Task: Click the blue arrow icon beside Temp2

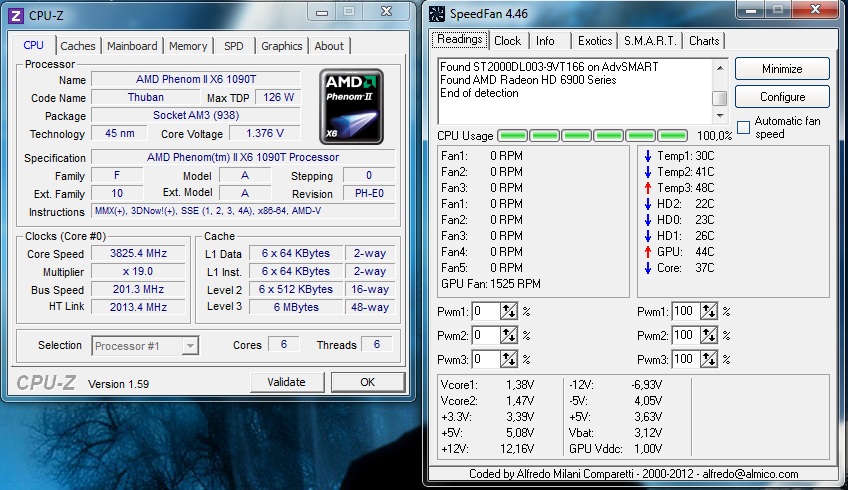Action: [x=648, y=172]
